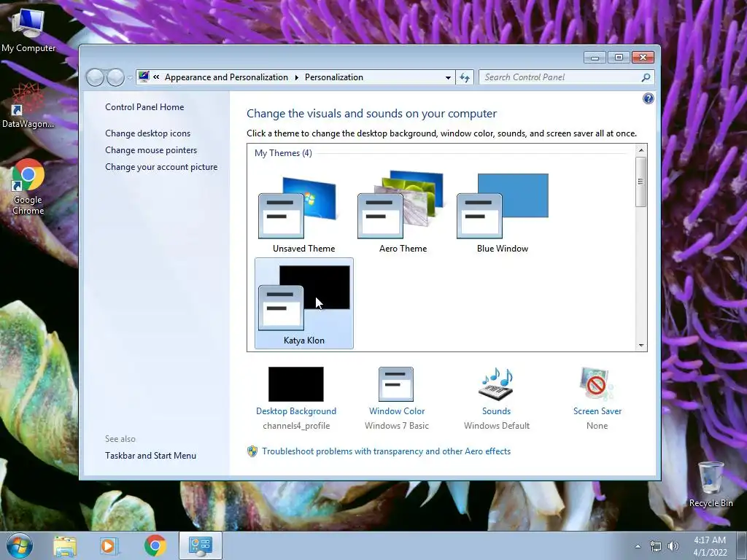
Task: Open the Window Color link
Action: point(397,411)
